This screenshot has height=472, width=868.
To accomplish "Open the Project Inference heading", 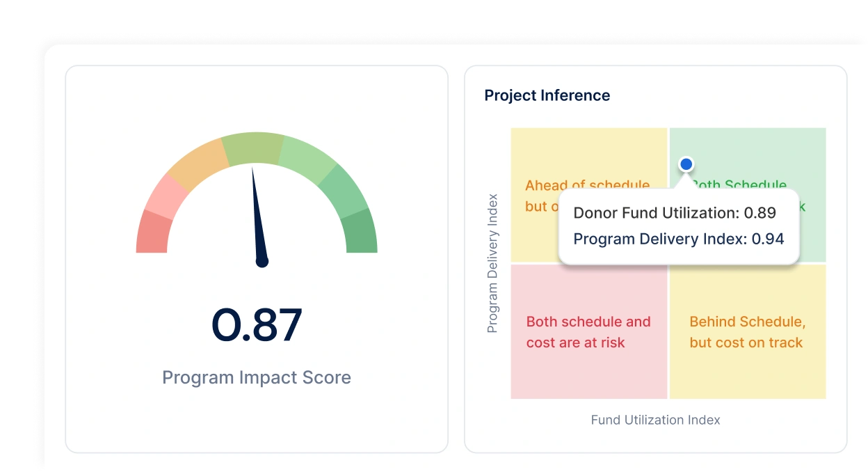I will click(547, 95).
